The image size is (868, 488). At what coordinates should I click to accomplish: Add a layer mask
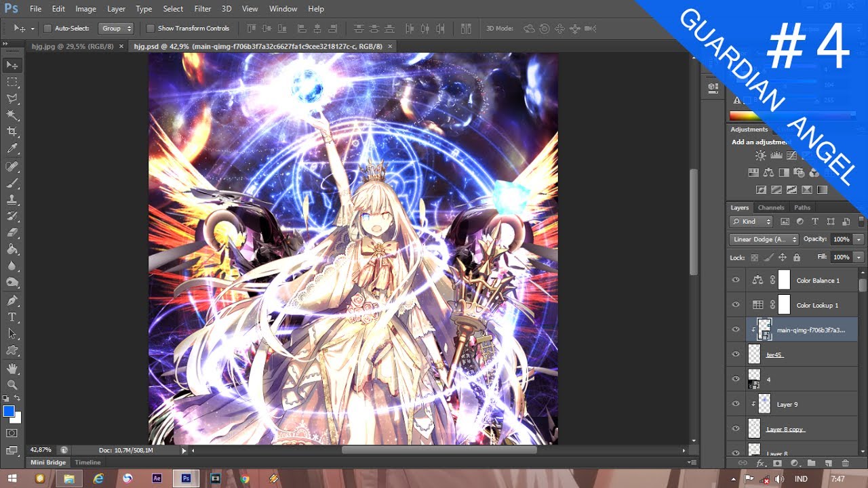click(777, 464)
